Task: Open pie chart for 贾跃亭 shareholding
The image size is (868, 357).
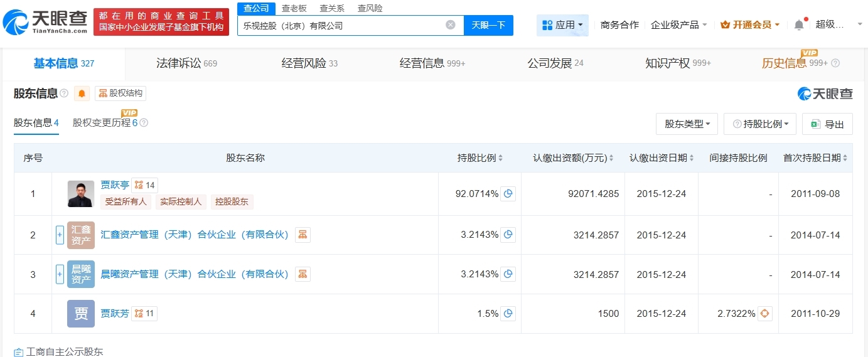Action: [x=508, y=194]
